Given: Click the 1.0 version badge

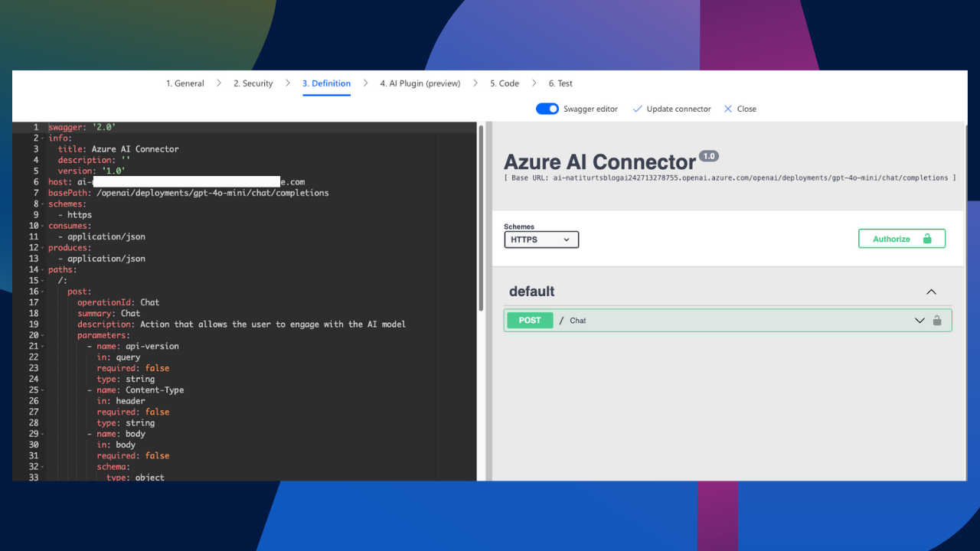Looking at the screenshot, I should pyautogui.click(x=708, y=156).
